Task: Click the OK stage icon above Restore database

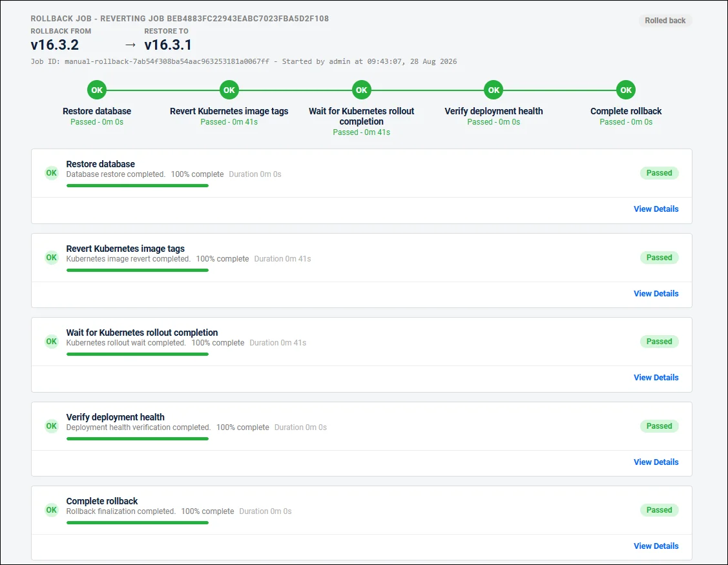Action: [97, 90]
